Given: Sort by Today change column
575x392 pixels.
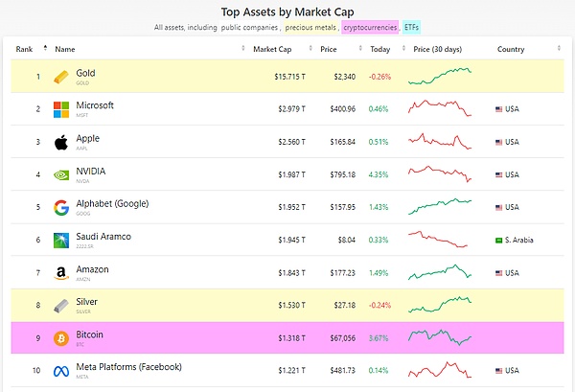Looking at the screenshot, I should 379,49.
